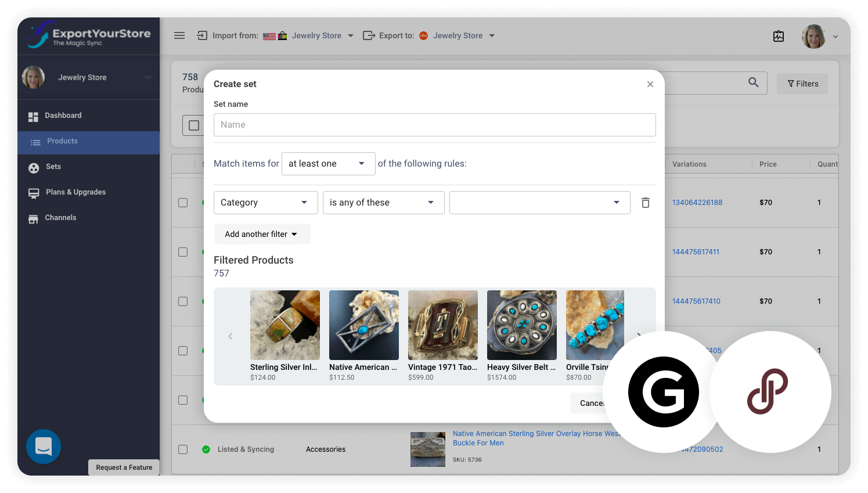The image size is (868, 493).
Task: Open the hamburger menu icon
Action: point(179,35)
